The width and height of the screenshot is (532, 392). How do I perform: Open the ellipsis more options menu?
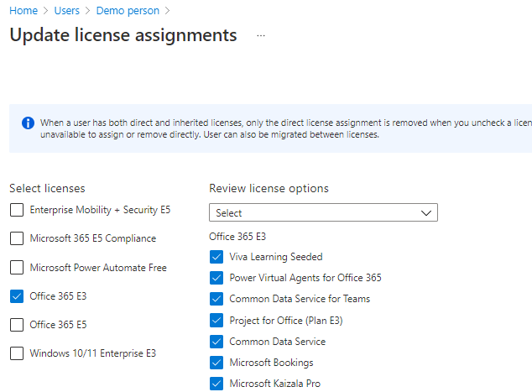click(x=261, y=36)
